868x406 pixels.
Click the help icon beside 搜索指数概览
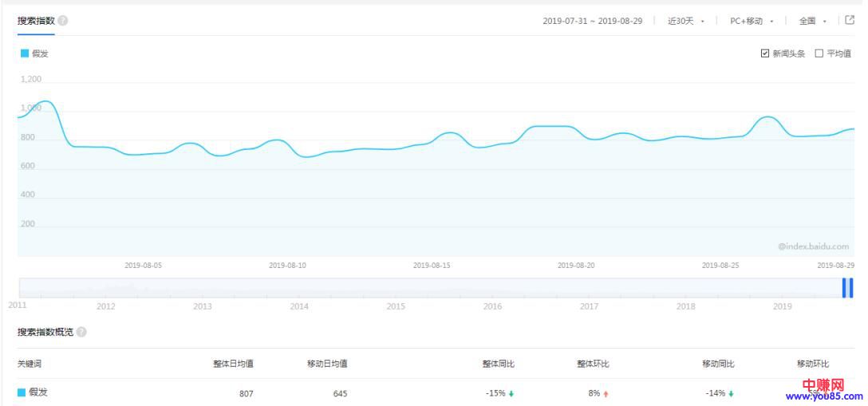(81, 332)
